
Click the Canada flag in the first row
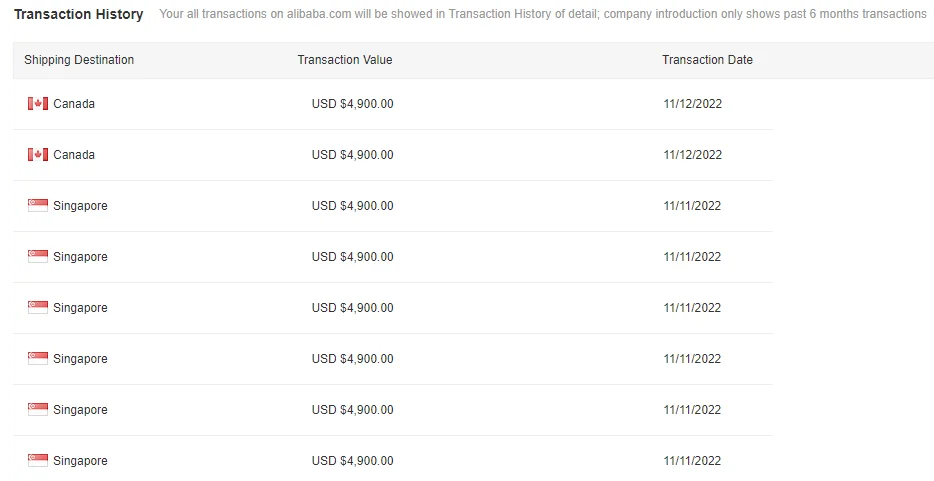coord(38,103)
